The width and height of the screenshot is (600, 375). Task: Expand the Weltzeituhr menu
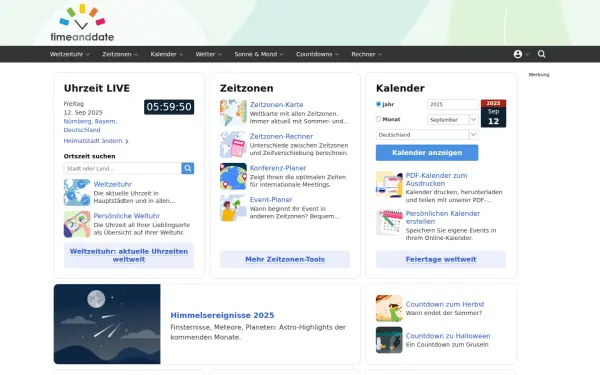(70, 54)
